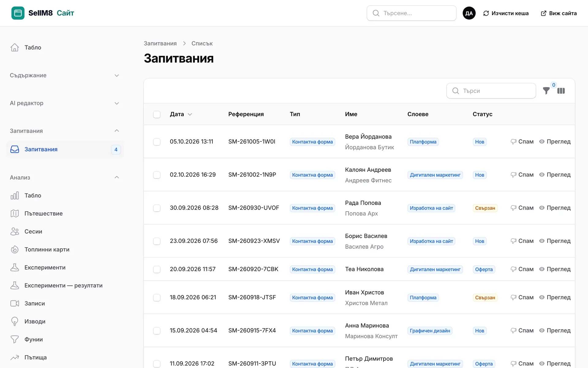
Task: Select the Калоян Андреев row checkbox
Action: 157,175
